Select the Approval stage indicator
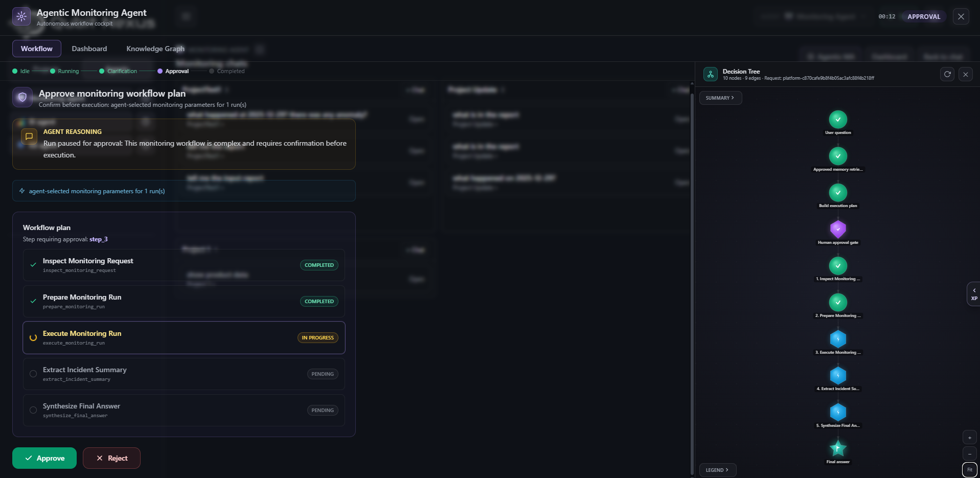The width and height of the screenshot is (980, 478). tap(173, 71)
